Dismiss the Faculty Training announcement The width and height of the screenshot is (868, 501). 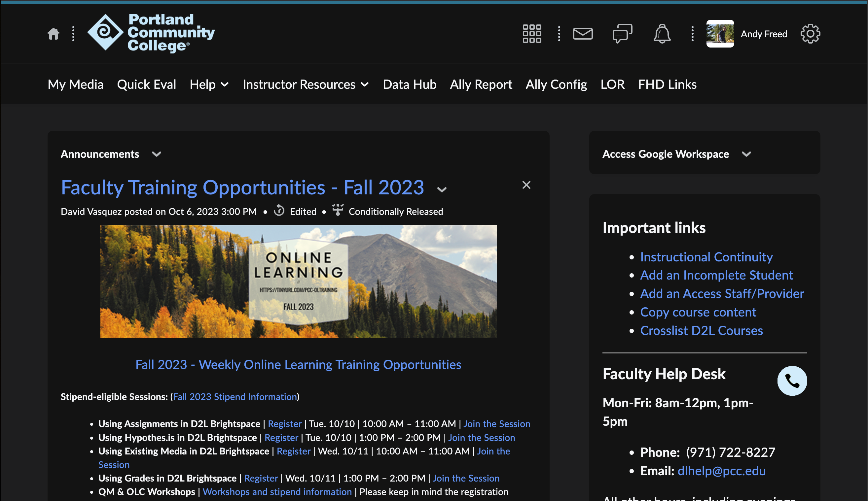[526, 185]
